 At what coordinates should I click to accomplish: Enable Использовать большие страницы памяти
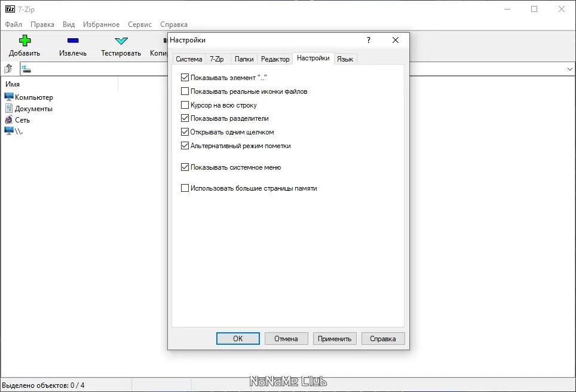[185, 188]
